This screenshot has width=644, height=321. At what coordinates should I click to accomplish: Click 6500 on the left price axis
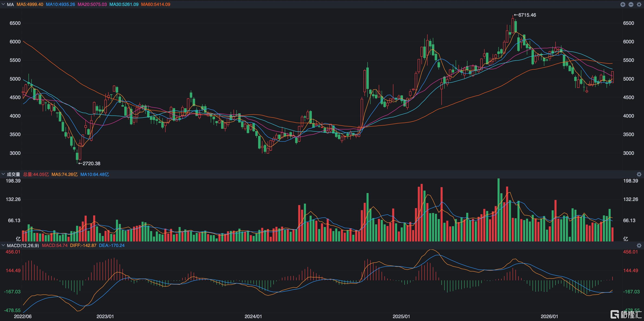click(x=15, y=23)
